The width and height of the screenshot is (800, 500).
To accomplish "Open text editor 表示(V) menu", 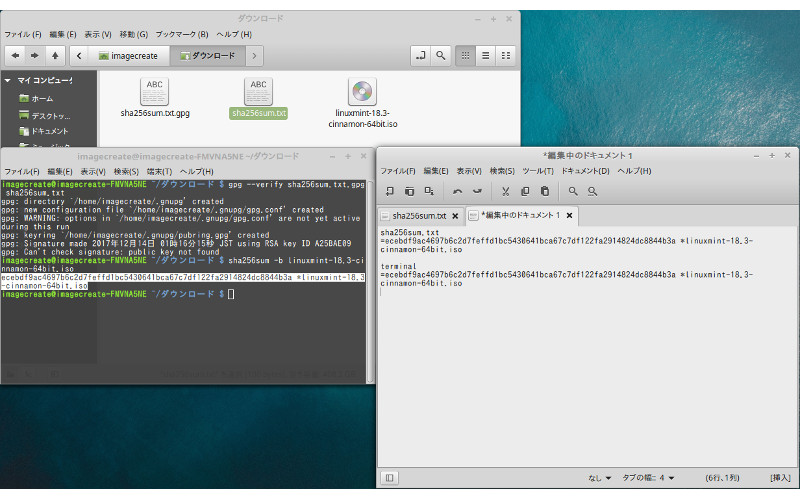I will (469, 171).
